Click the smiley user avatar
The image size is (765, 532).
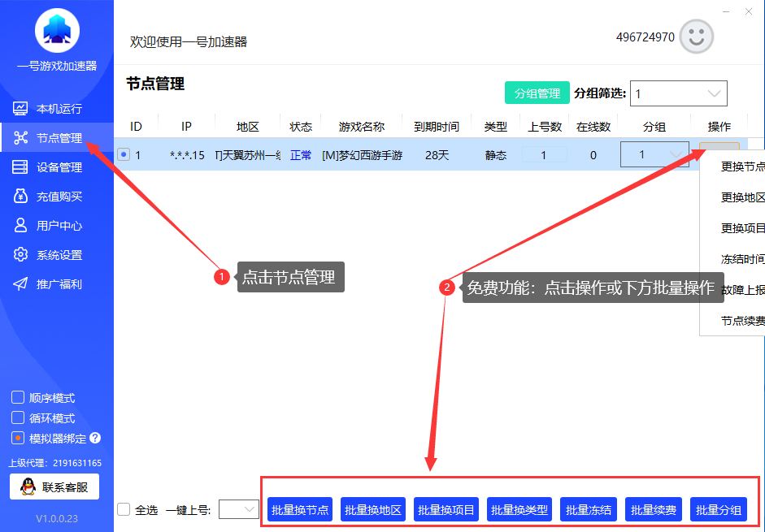696,36
